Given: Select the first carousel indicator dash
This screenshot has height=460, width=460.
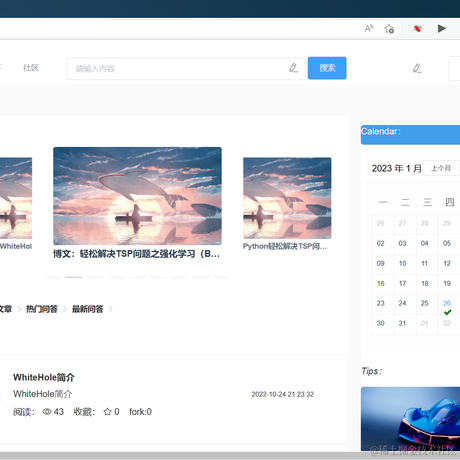Looking at the screenshot, I should click(x=52, y=277).
